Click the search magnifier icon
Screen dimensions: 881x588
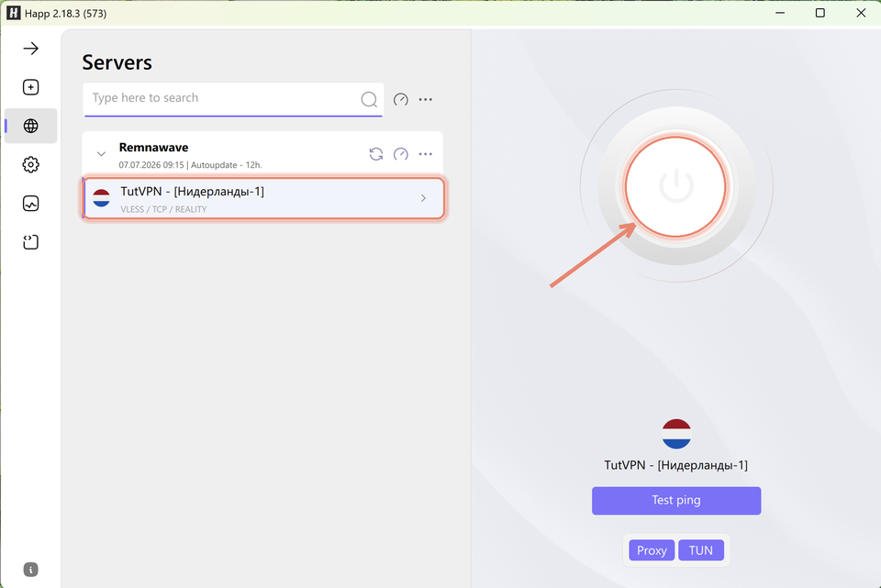pos(369,99)
